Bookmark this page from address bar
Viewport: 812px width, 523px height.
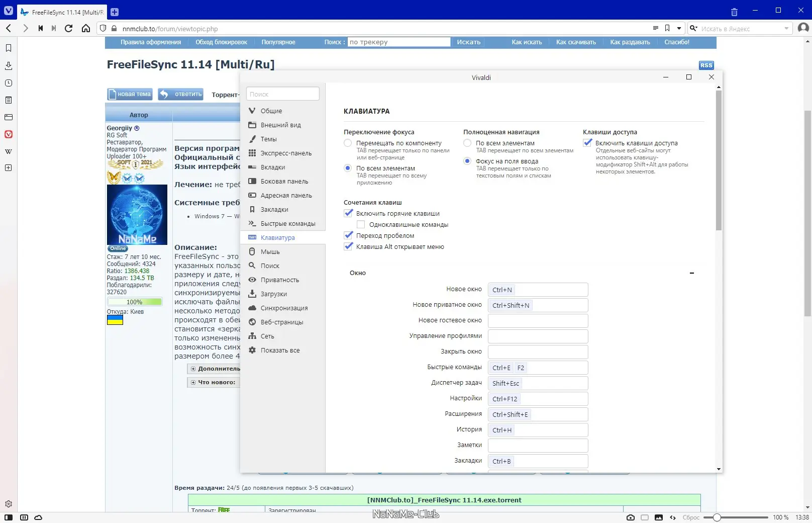point(667,28)
